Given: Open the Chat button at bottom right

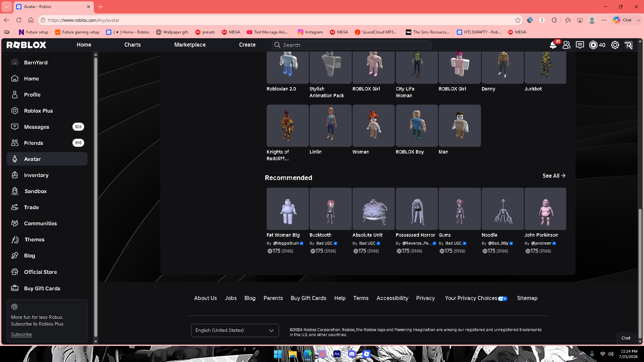Looking at the screenshot, I should [626, 338].
